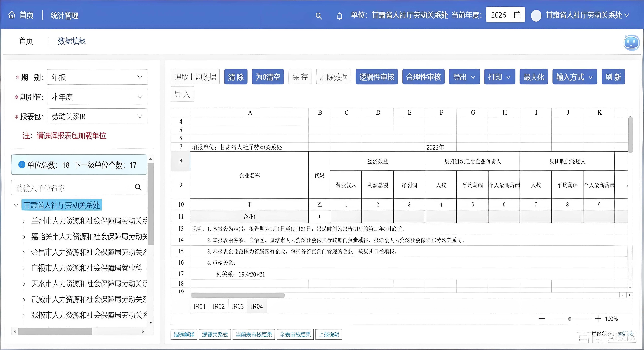Collapse the 甘肃省人社厅劳动关系处 tree node
644x350 pixels.
click(16, 205)
